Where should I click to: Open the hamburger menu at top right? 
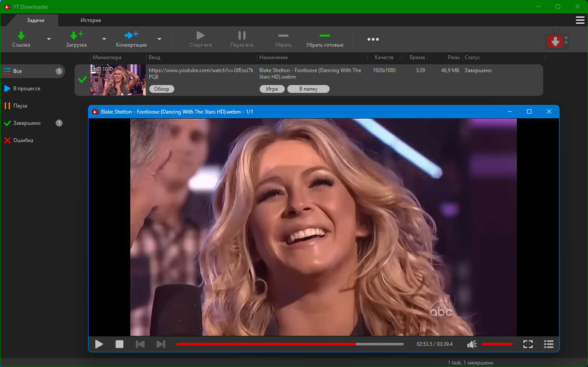coord(580,20)
